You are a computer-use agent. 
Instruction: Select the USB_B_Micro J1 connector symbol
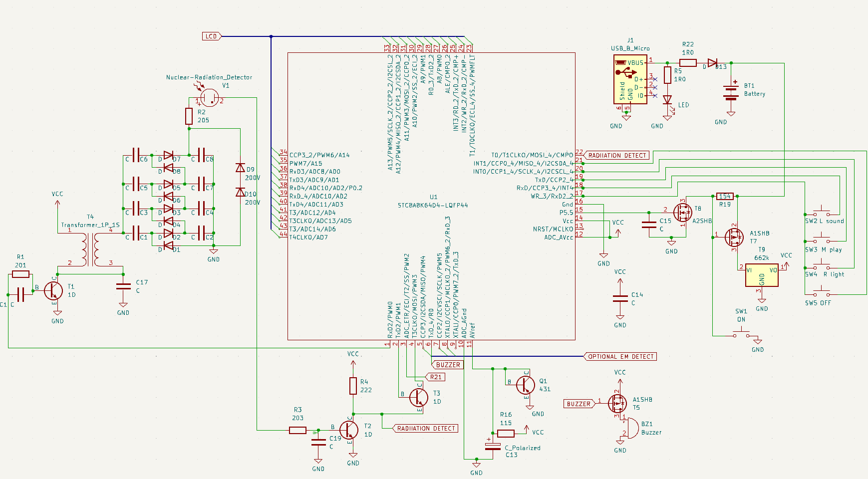630,80
